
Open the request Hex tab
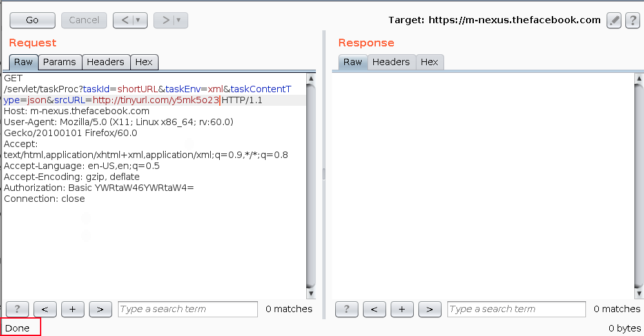point(144,62)
